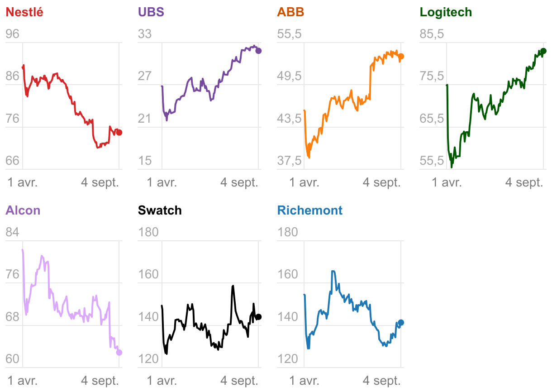Select the Logitech chart title
This screenshot has height=392, width=552.
(x=446, y=12)
